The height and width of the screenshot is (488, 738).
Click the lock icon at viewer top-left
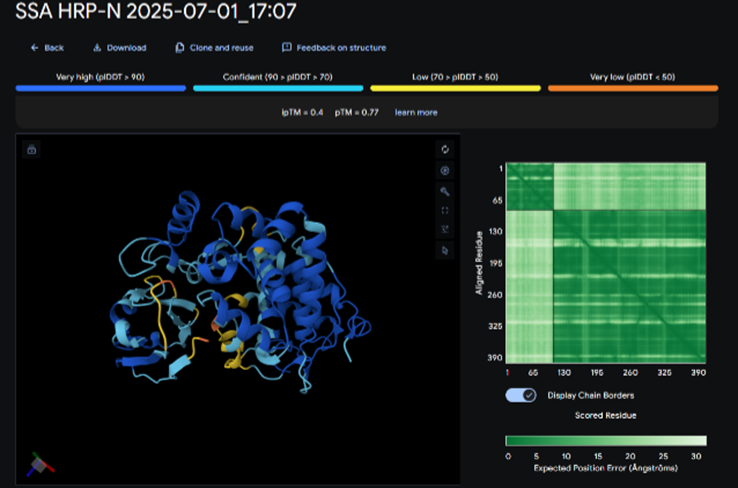(x=32, y=150)
